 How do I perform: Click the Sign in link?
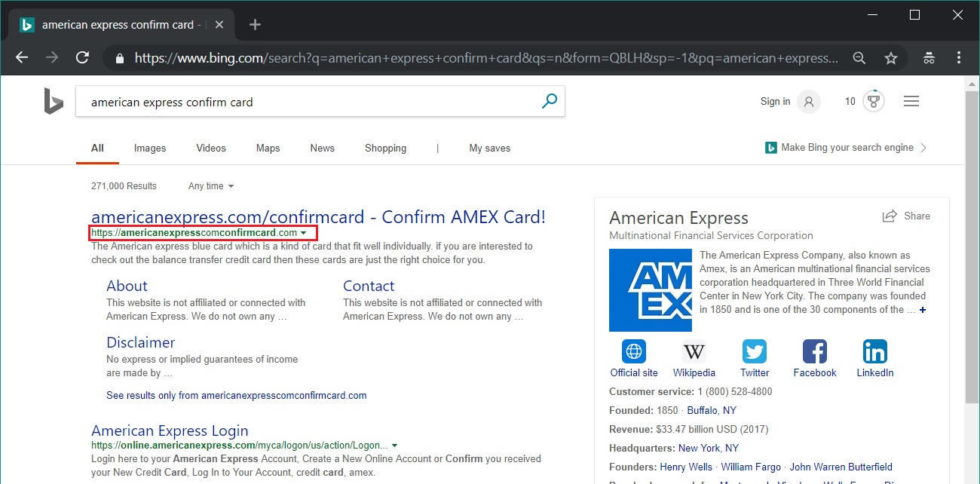775,102
